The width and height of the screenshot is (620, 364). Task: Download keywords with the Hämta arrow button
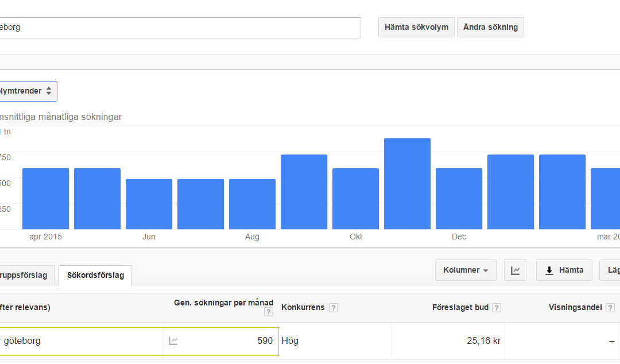pos(564,270)
